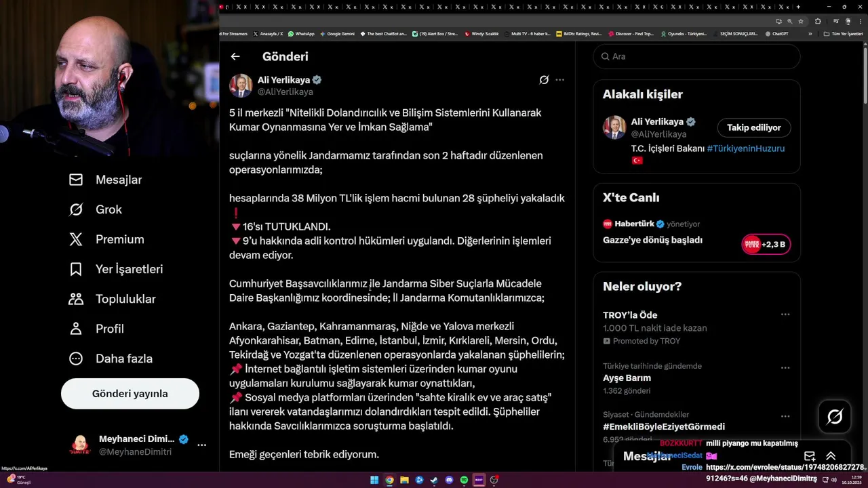Open #TürkiyeninHuzuru hashtag link

coord(745,148)
